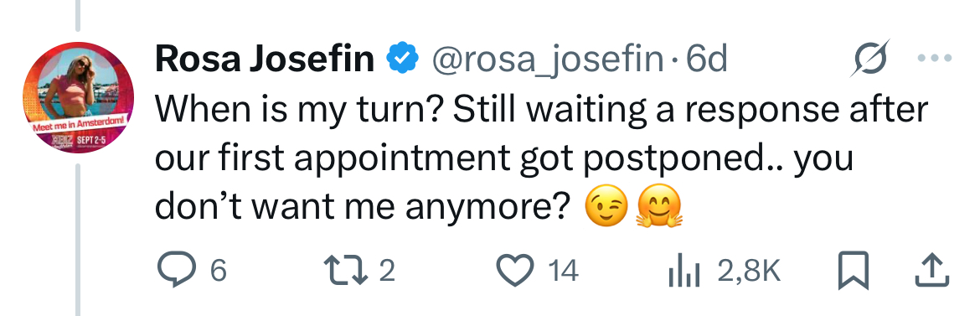Open the tweet text starting 'When is my turn?'
Image resolution: width=980 pixels, height=316 pixels.
coord(541,159)
